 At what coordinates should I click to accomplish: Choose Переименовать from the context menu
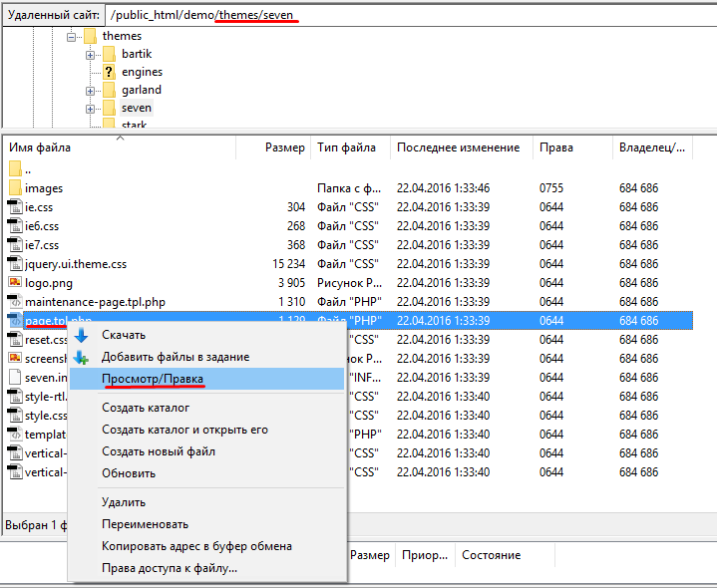(206, 524)
